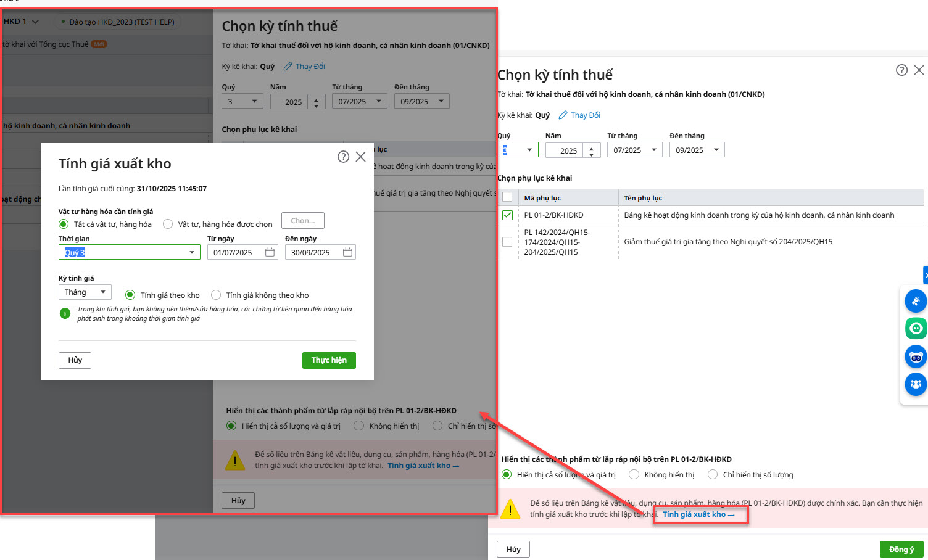Click the green Đồng ý button

point(901,549)
